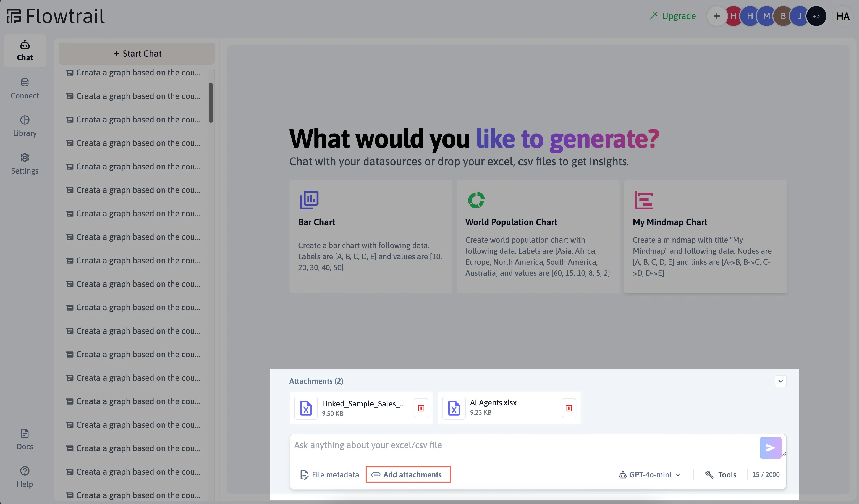Click the Start Chat button
859x504 pixels.
[x=137, y=53]
